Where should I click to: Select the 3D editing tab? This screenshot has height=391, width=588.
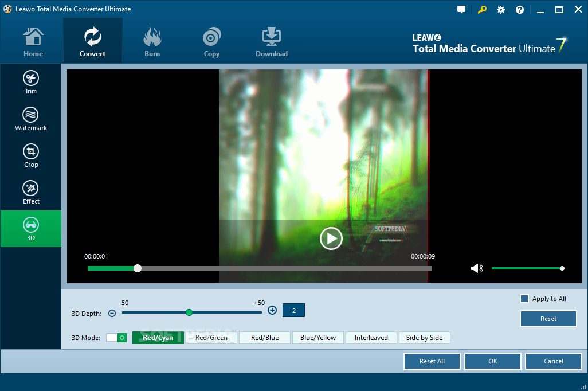(31, 229)
